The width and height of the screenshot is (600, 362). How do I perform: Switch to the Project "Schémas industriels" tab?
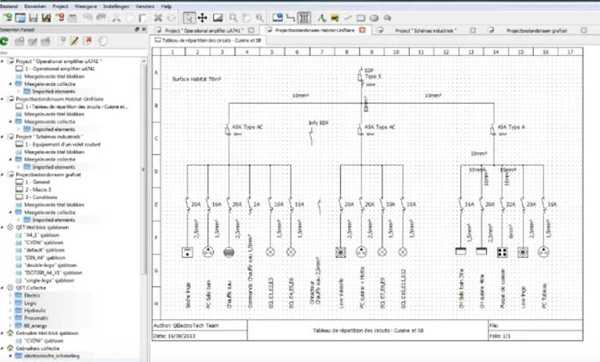tap(425, 30)
